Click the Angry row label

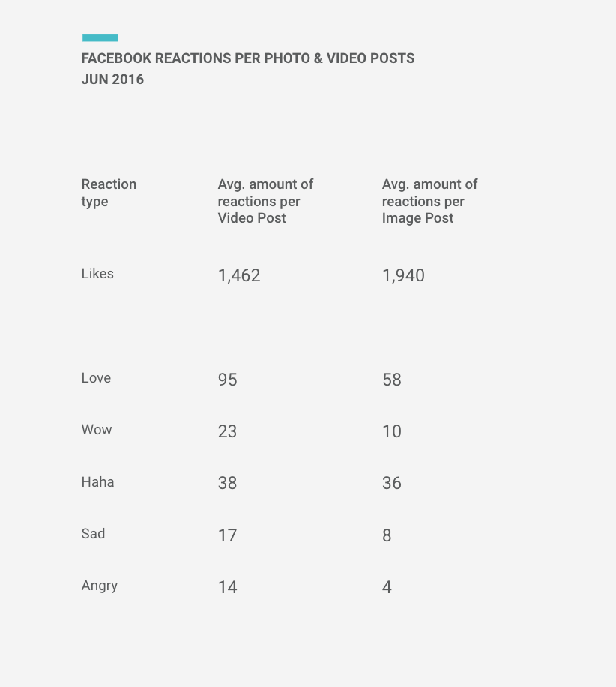click(x=100, y=586)
